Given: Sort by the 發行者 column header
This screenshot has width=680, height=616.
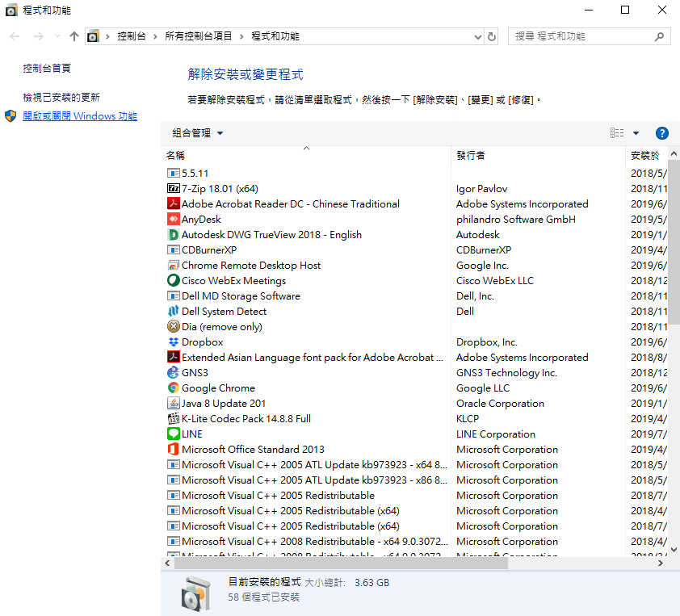Looking at the screenshot, I should click(538, 155).
